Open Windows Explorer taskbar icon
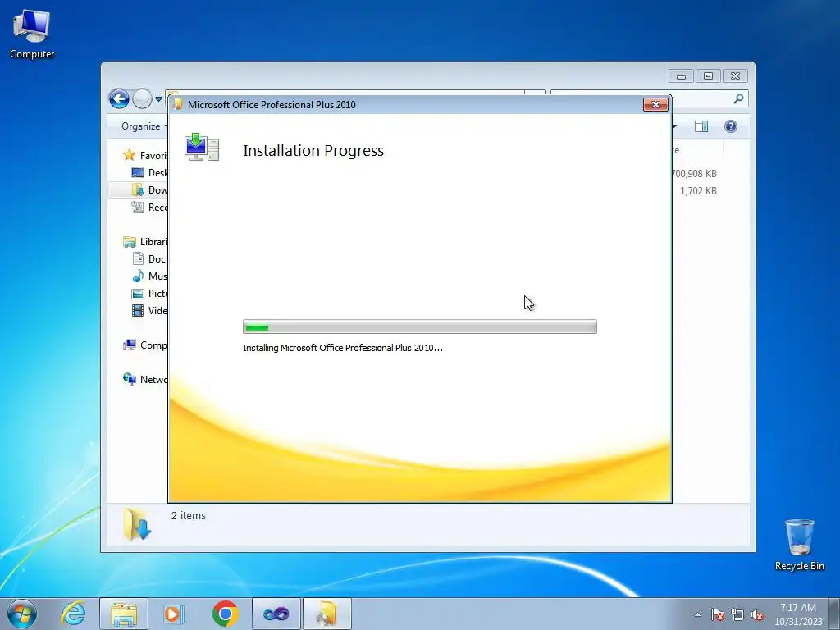Screen dimensions: 840x630 [x=124, y=614]
